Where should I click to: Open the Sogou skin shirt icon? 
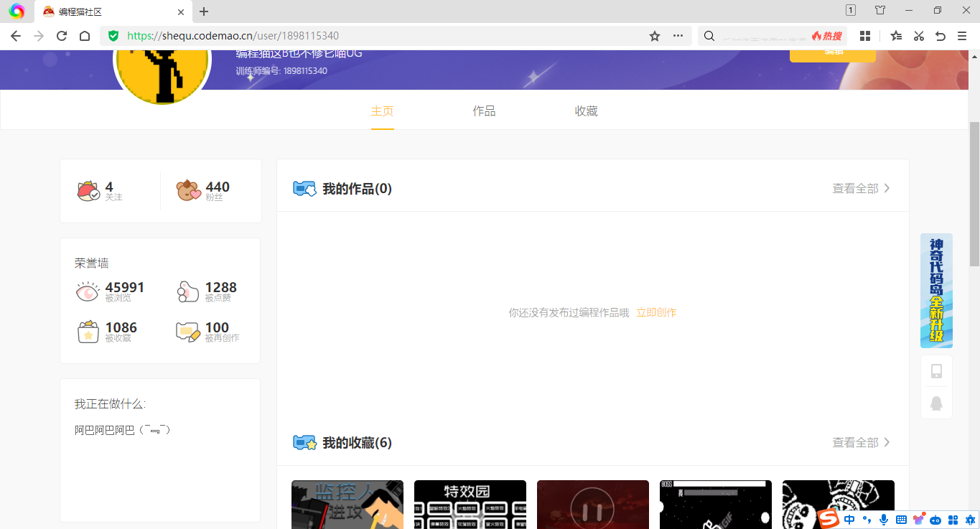(x=918, y=520)
